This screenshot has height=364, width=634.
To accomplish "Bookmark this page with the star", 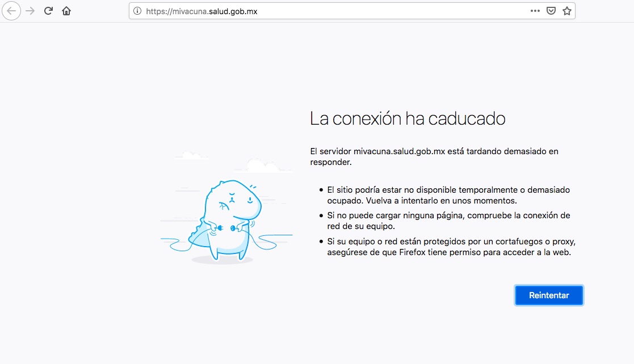I will coord(567,11).
